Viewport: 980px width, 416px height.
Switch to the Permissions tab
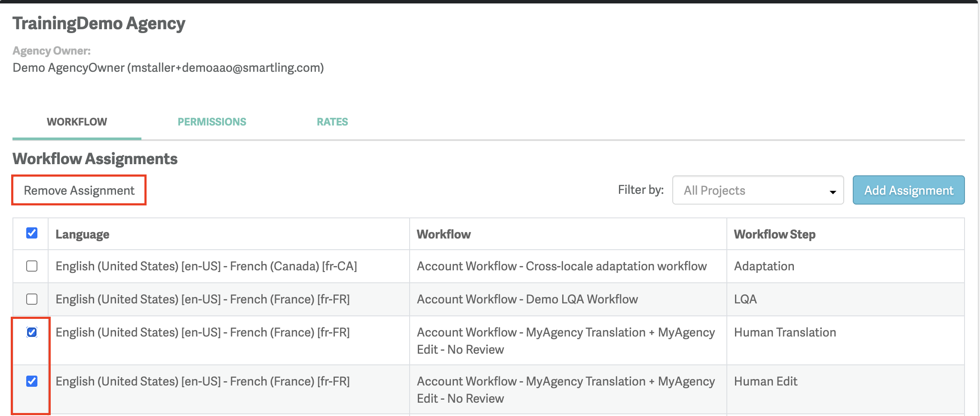[x=212, y=122]
